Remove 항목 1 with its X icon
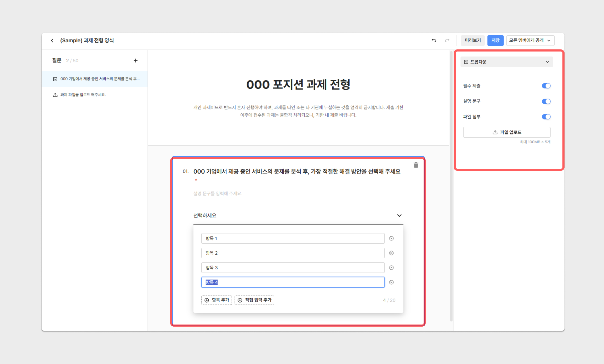Screen dimensions: 604x364 [391, 238]
